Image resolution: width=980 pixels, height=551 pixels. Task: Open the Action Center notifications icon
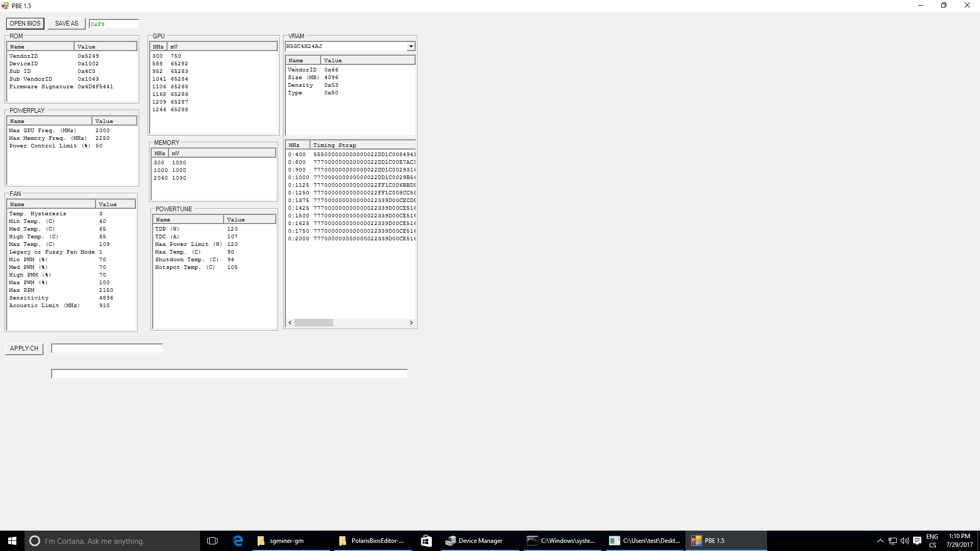click(917, 541)
